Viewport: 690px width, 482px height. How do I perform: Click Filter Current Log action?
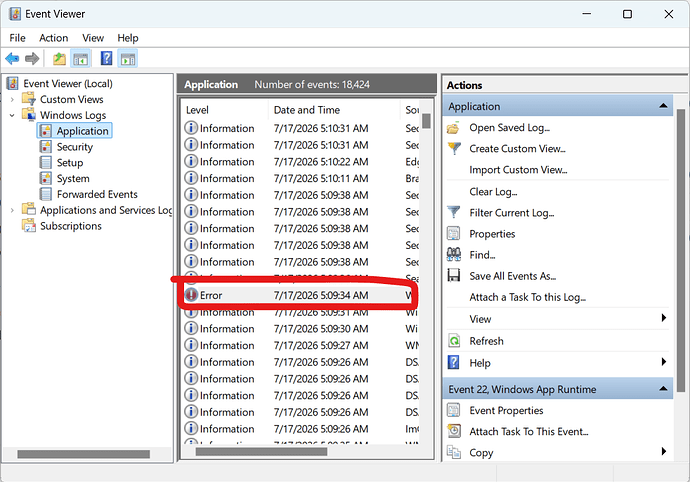512,213
